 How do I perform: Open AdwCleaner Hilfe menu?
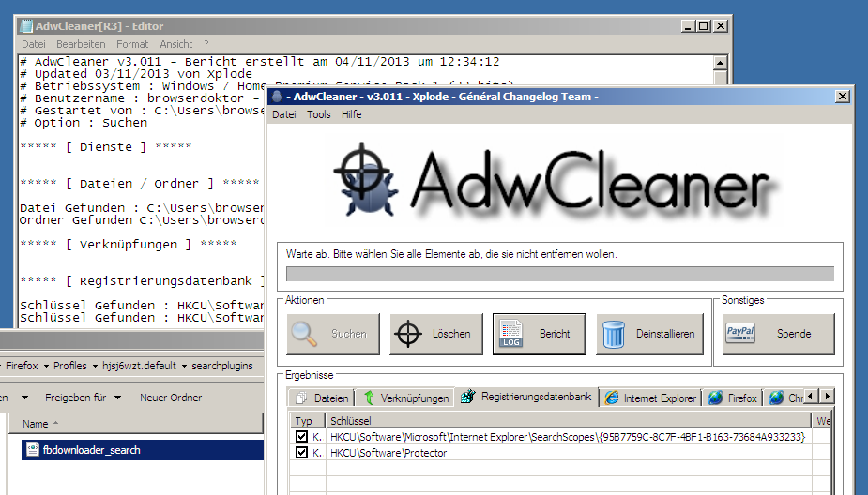click(x=352, y=114)
